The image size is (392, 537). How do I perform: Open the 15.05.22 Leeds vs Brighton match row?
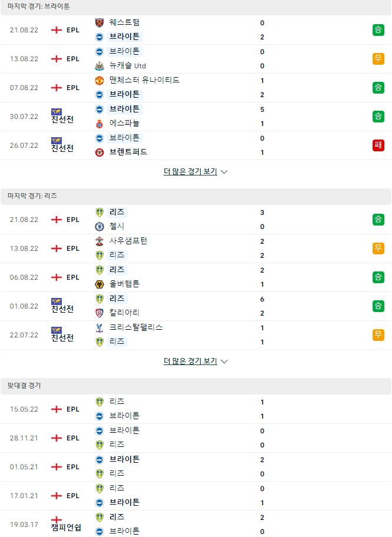196,409
